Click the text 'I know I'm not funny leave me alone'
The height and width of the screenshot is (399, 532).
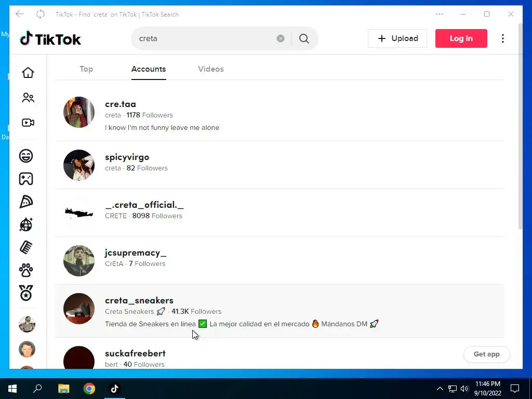point(162,128)
